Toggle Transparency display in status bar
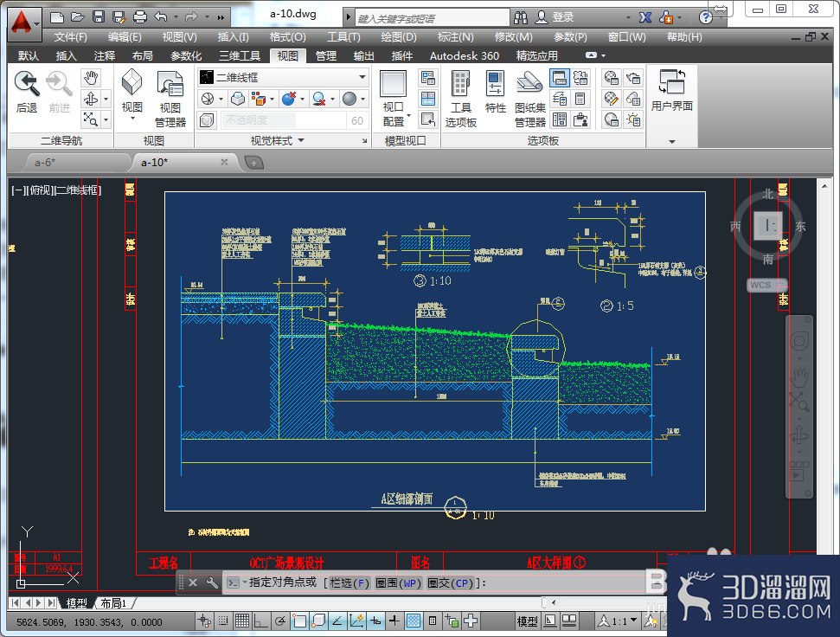The height and width of the screenshot is (637, 840). coord(414,621)
